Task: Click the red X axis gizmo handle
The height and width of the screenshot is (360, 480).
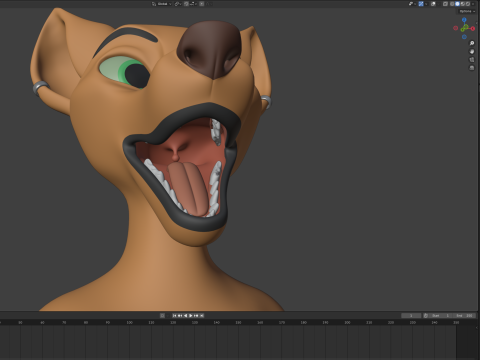Action: click(x=473, y=28)
